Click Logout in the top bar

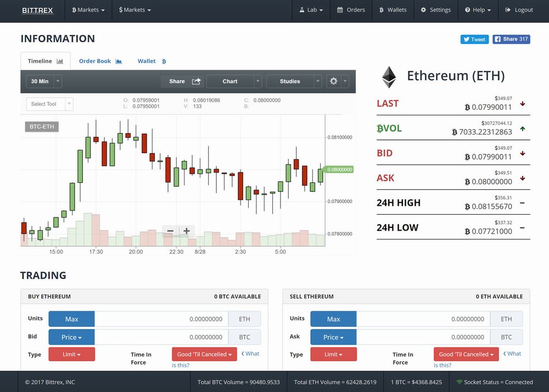tap(519, 10)
